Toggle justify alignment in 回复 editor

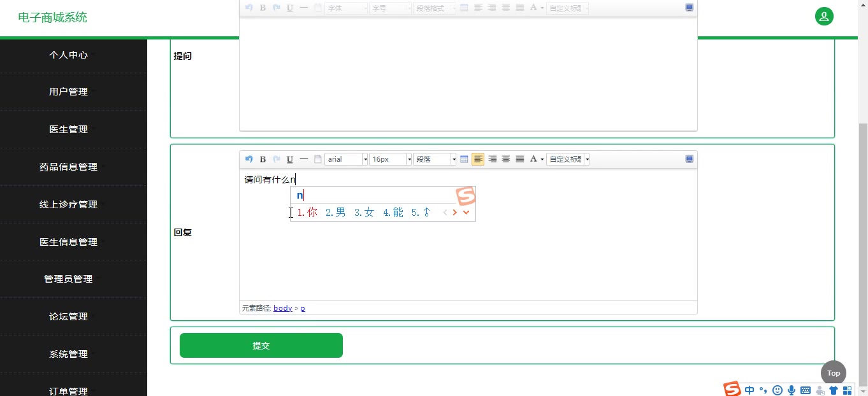click(x=520, y=159)
